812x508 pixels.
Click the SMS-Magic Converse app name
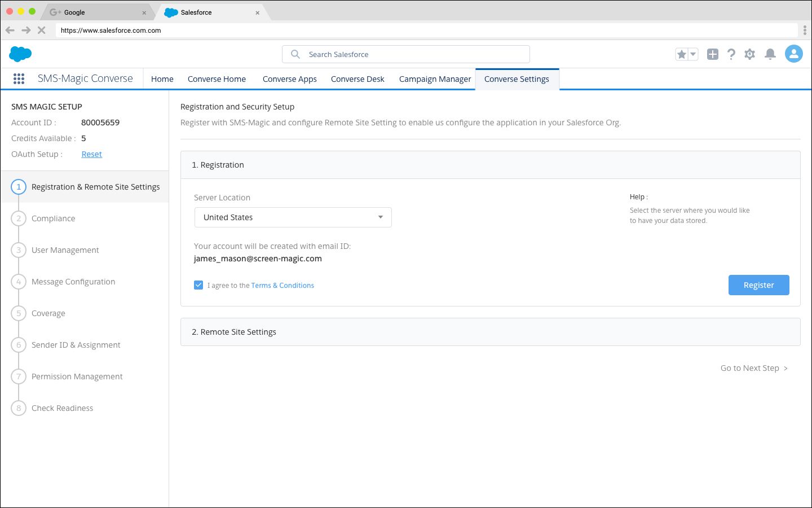tap(85, 78)
